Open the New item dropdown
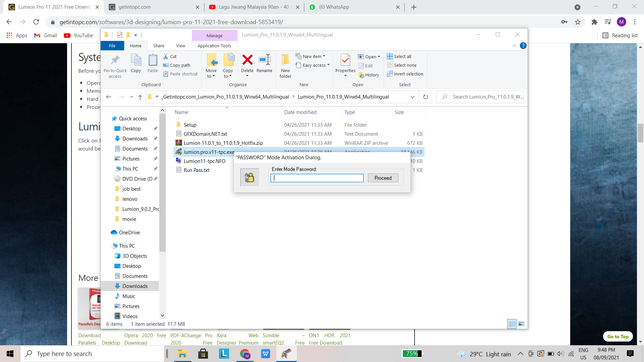The height and width of the screenshot is (362, 644). coord(310,56)
